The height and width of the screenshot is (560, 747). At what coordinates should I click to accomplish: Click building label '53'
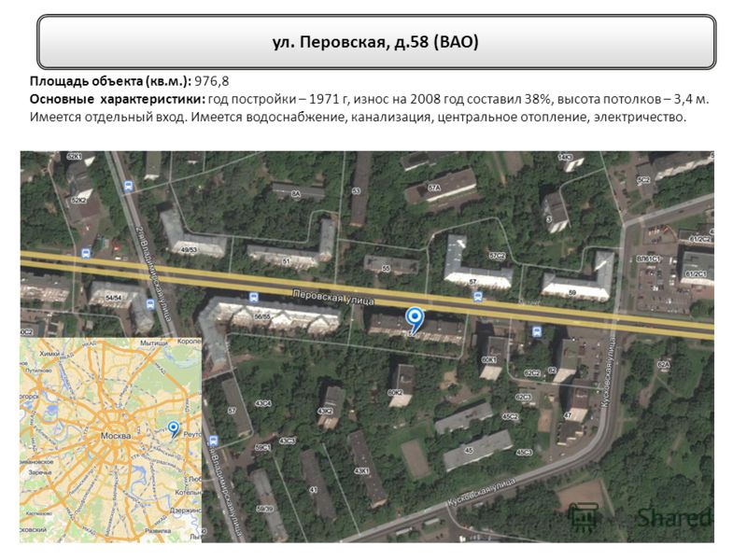pyautogui.click(x=356, y=191)
